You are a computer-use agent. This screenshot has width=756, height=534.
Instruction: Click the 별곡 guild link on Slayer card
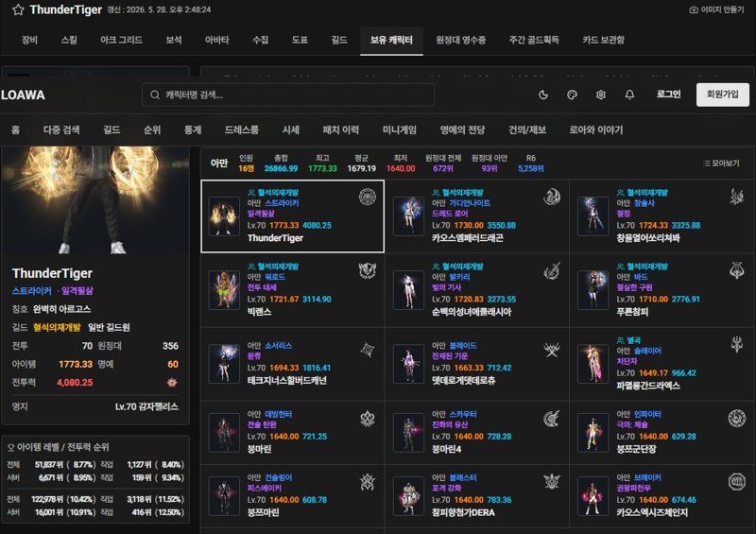634,340
